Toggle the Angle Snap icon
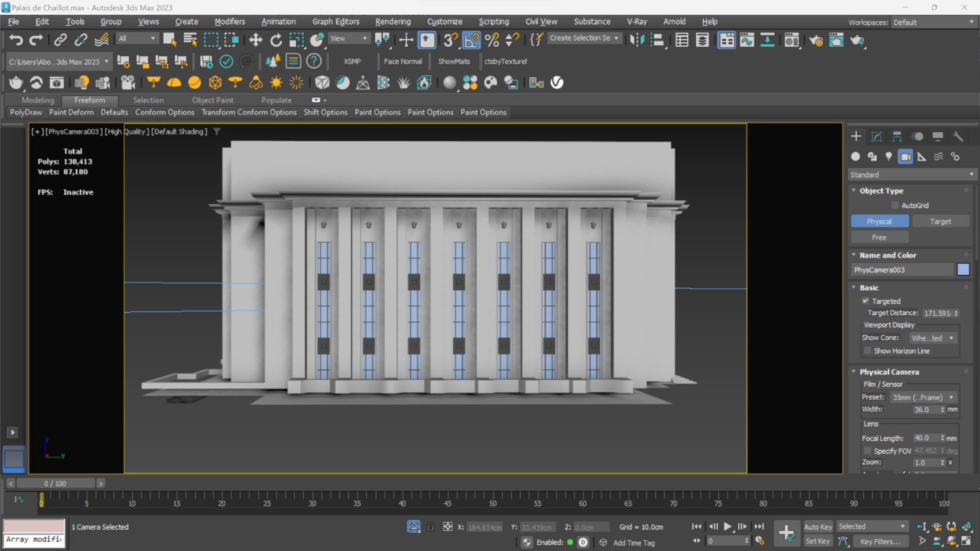The height and width of the screenshot is (551, 980). pyautogui.click(x=471, y=40)
